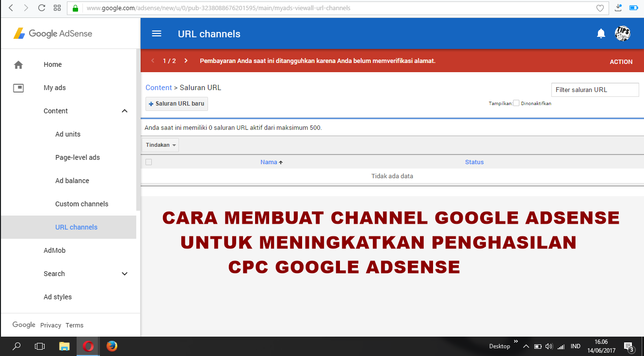Reload the page
This screenshot has width=644, height=356.
point(42,8)
